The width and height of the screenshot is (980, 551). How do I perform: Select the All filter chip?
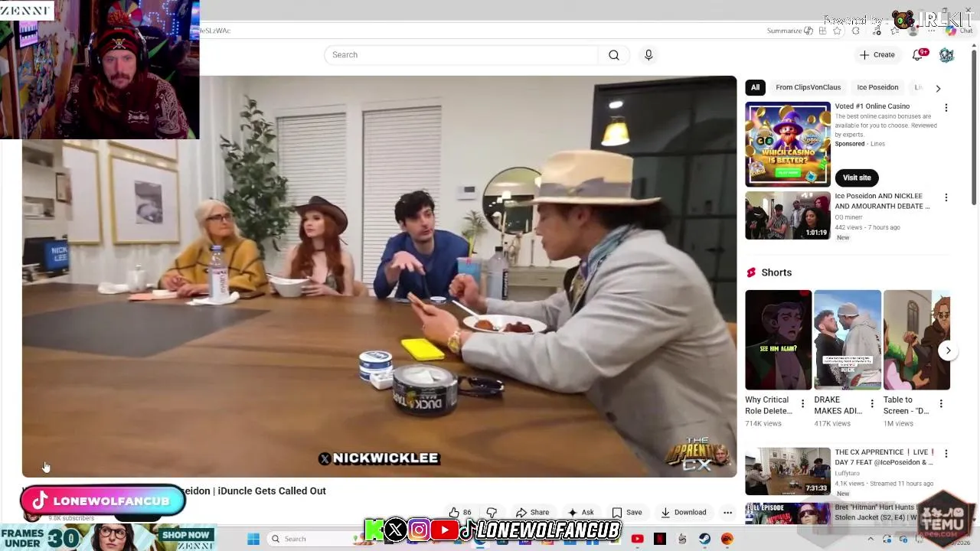[755, 87]
